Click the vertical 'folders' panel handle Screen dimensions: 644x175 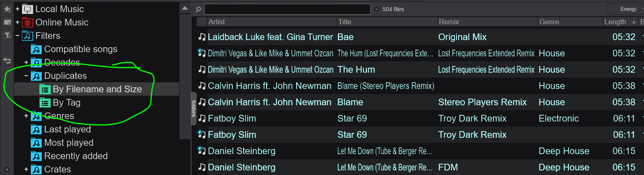tap(194, 109)
